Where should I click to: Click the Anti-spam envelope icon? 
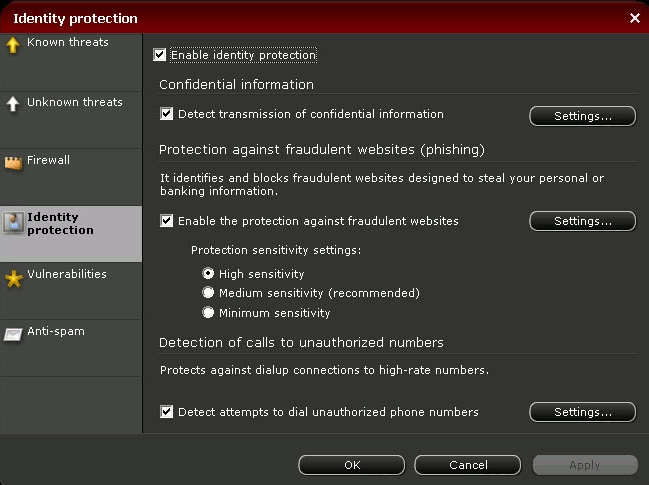(13, 334)
